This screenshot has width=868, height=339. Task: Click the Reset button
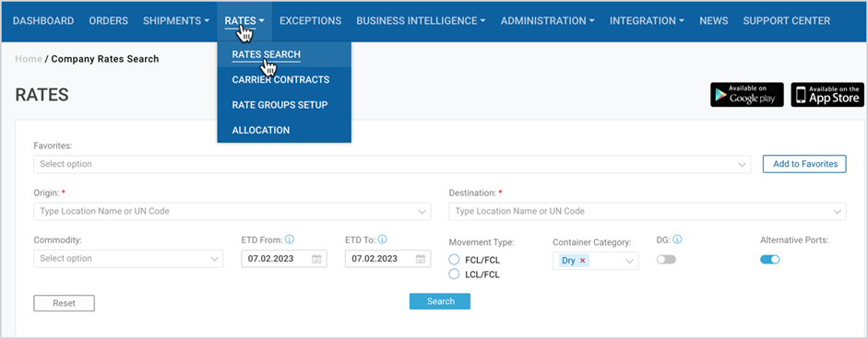[x=65, y=303]
